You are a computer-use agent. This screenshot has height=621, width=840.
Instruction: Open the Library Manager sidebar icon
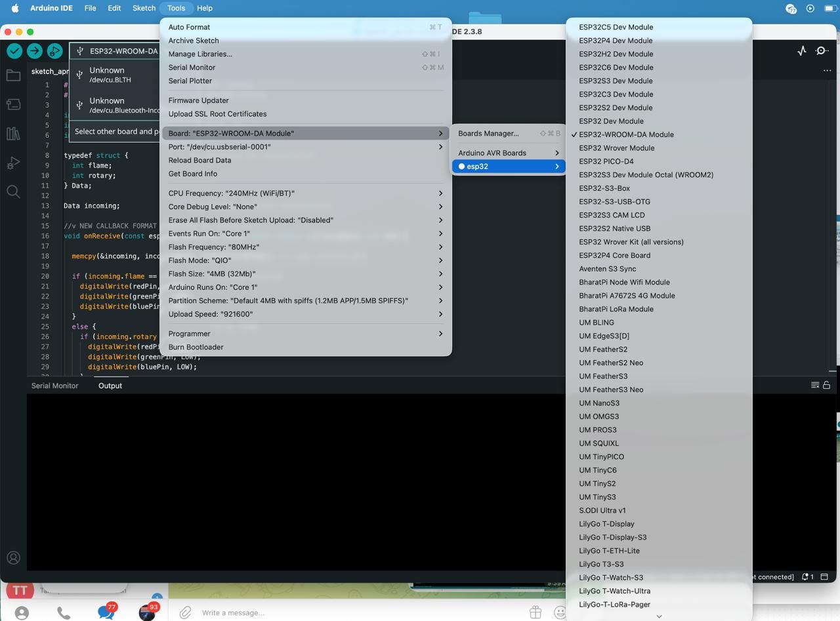[13, 133]
